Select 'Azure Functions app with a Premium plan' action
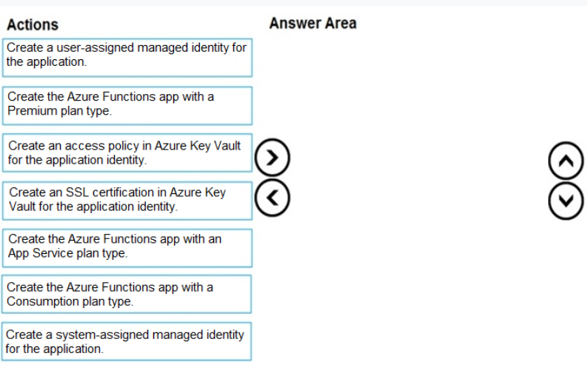The width and height of the screenshot is (588, 379). click(x=127, y=106)
